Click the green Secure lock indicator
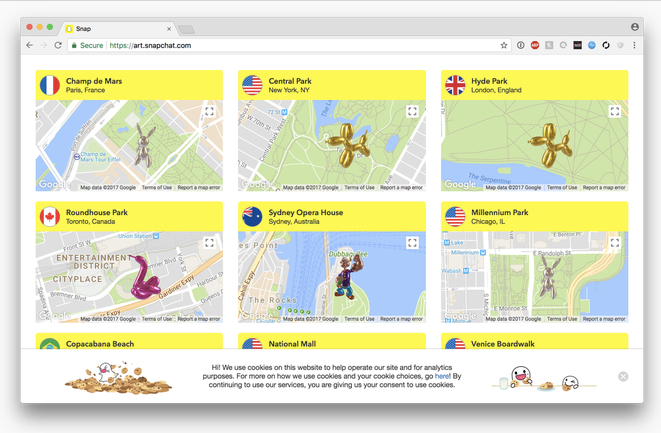661x433 pixels. click(x=87, y=45)
